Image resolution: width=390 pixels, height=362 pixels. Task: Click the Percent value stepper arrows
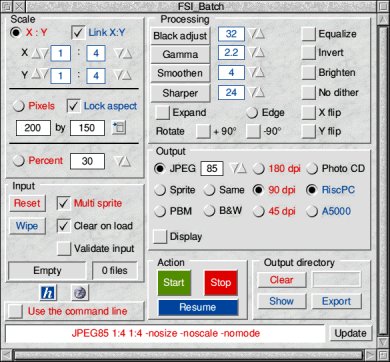pyautogui.click(x=122, y=161)
